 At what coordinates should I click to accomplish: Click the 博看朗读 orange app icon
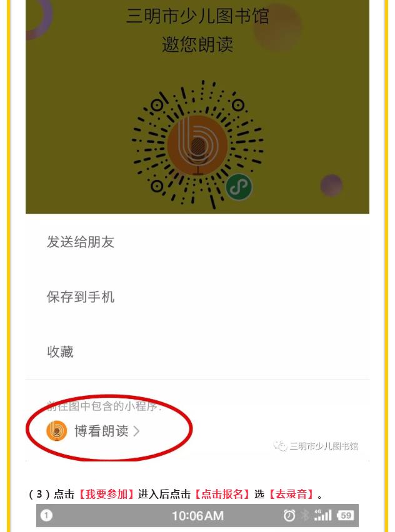coord(57,431)
